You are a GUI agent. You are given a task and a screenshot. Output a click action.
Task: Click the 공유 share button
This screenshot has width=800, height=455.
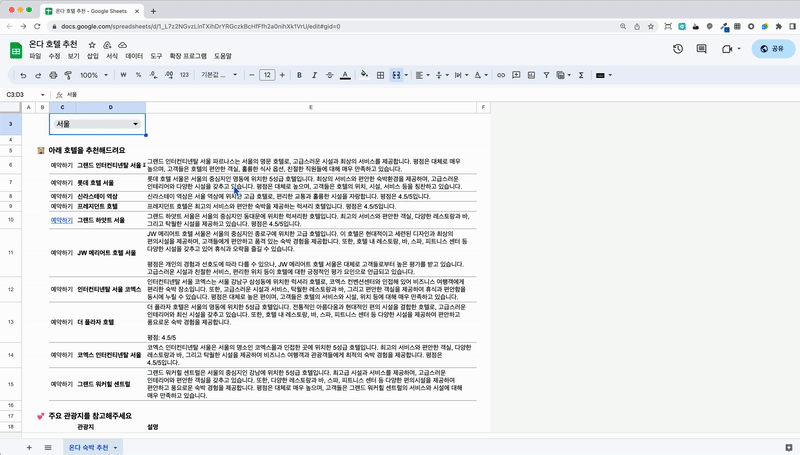tap(773, 48)
